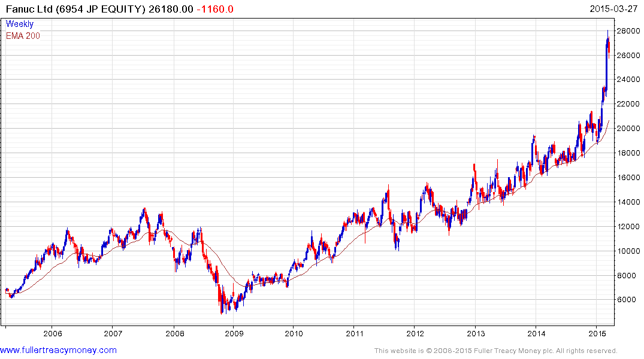This screenshot has width=644, height=359.
Task: Click the 24000 price axis label
Action: [x=628, y=80]
